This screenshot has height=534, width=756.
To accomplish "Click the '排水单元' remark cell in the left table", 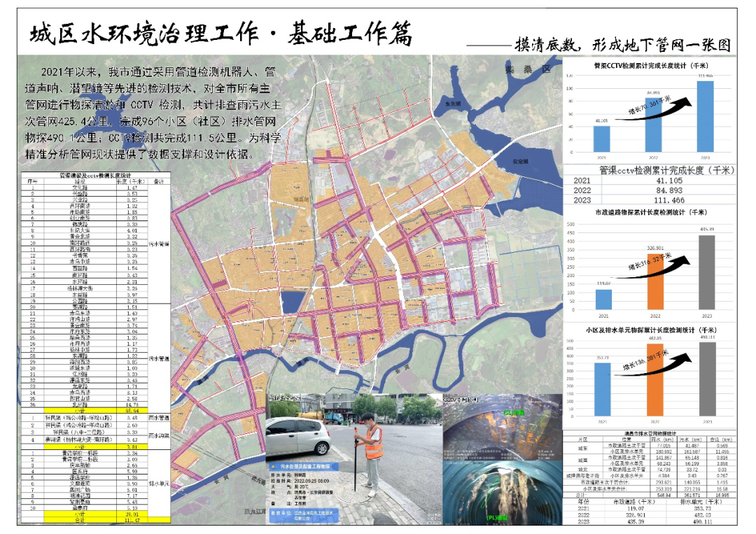I will click(159, 484).
